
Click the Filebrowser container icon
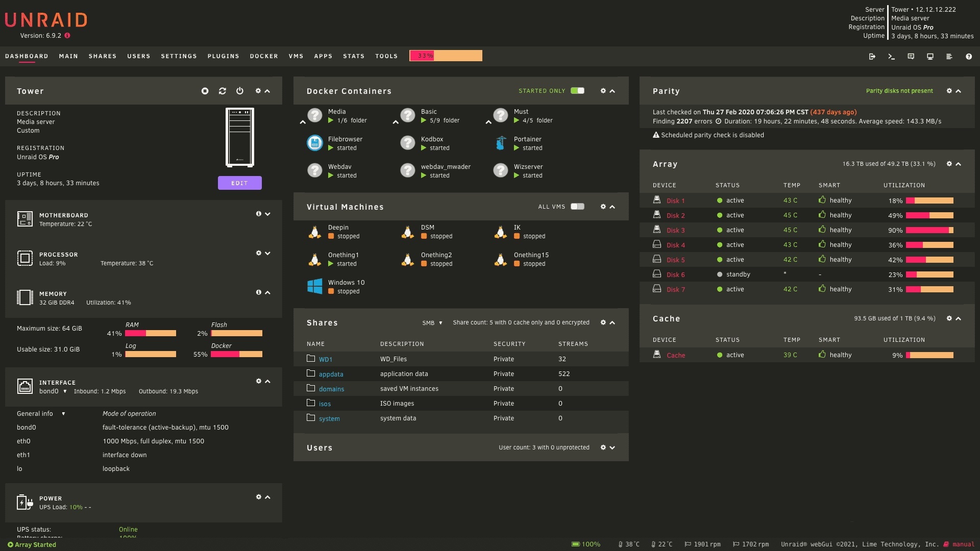pyautogui.click(x=315, y=143)
